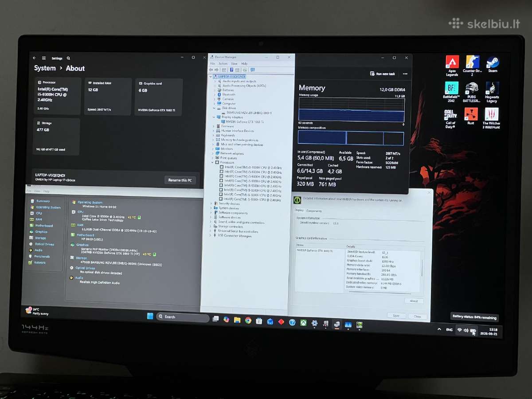The height and width of the screenshot is (399, 532).
Task: Collapse the Disk drives node
Action: coord(214,108)
